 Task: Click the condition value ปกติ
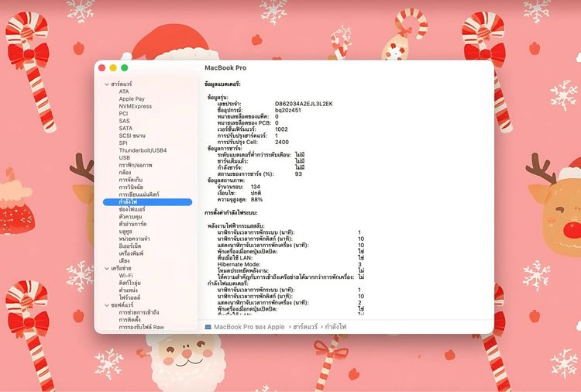(x=256, y=193)
